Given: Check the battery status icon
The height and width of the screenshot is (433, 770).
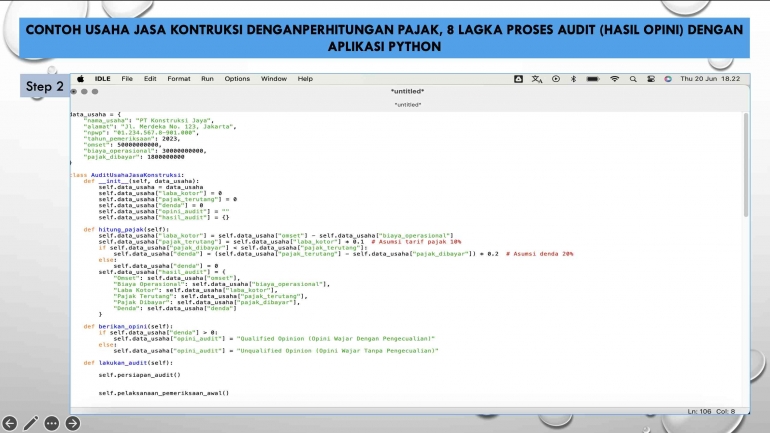Looking at the screenshot, I should click(593, 79).
